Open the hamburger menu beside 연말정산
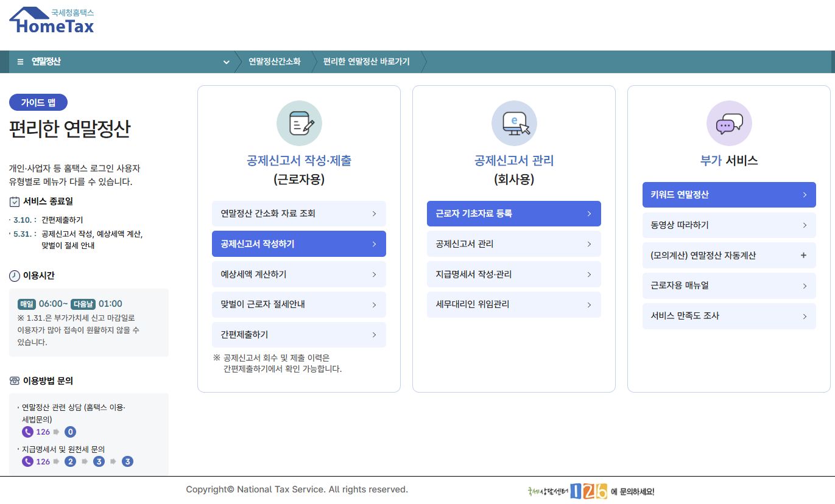The height and width of the screenshot is (504, 835). pyautogui.click(x=19, y=61)
